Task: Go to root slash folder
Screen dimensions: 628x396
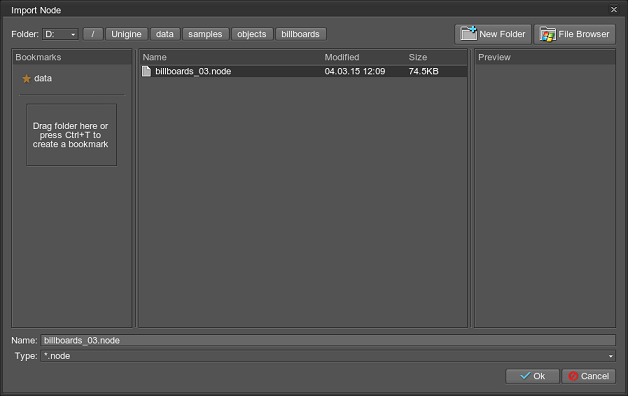Action: (x=93, y=34)
